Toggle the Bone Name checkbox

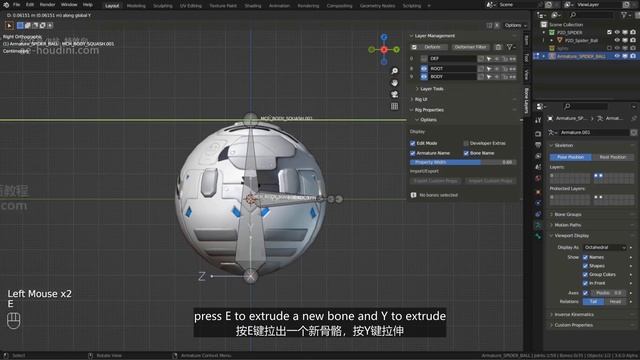(x=466, y=153)
